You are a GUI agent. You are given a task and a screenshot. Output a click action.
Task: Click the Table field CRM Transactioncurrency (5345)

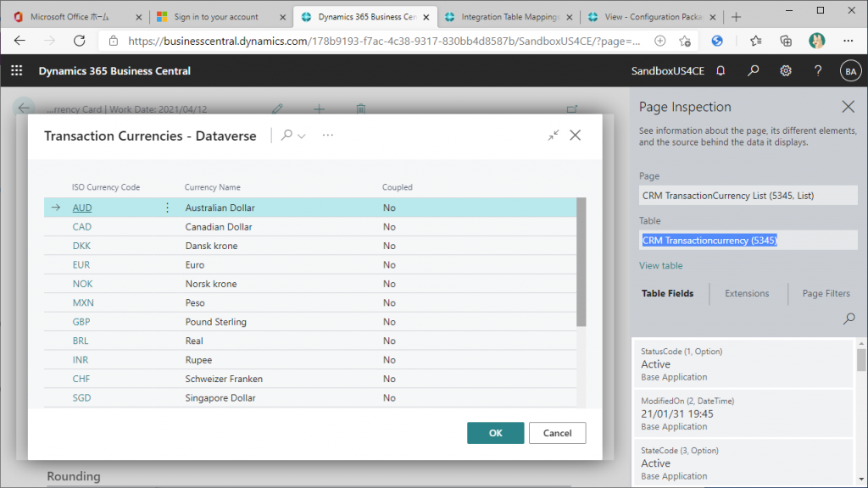[x=748, y=240]
